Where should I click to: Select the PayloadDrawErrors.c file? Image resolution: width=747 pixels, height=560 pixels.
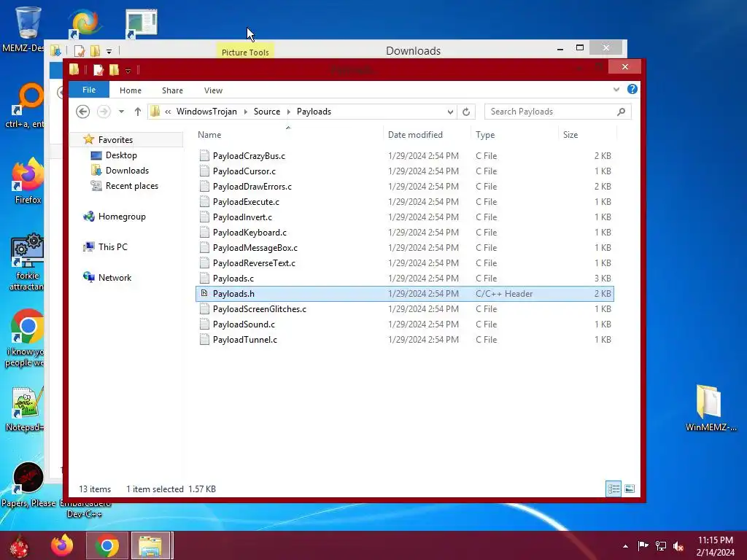(252, 186)
